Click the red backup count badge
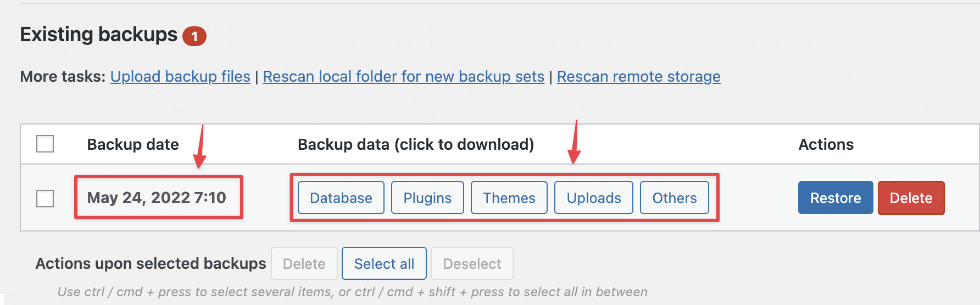980x305 pixels. tap(194, 36)
